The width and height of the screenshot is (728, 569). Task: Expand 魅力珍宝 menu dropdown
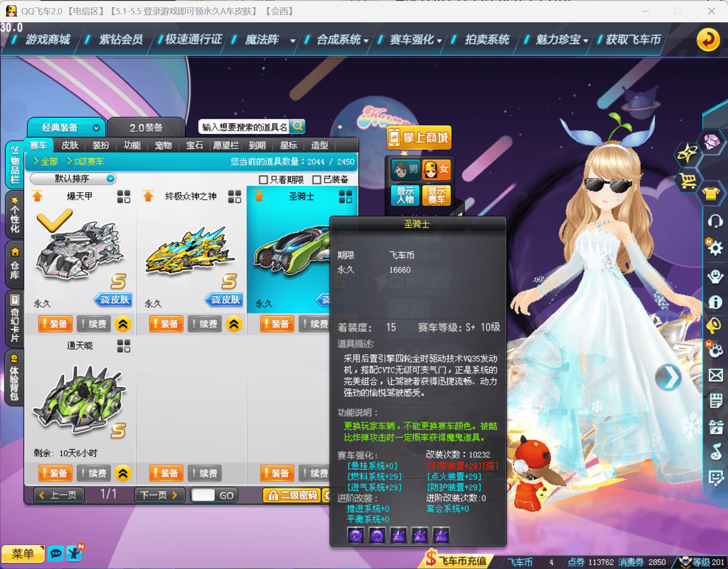[586, 41]
